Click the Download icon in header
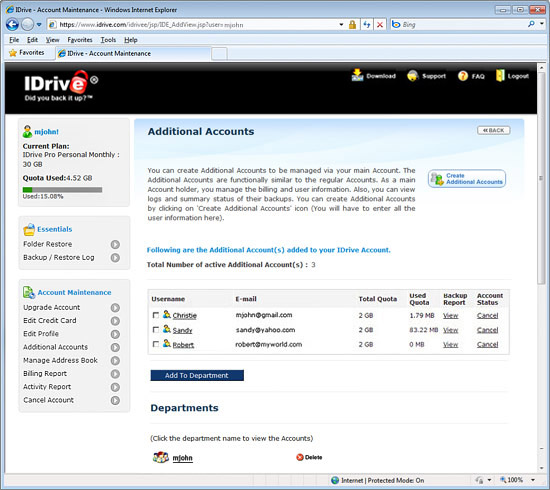Viewport: 550px width, 490px height. [357, 75]
